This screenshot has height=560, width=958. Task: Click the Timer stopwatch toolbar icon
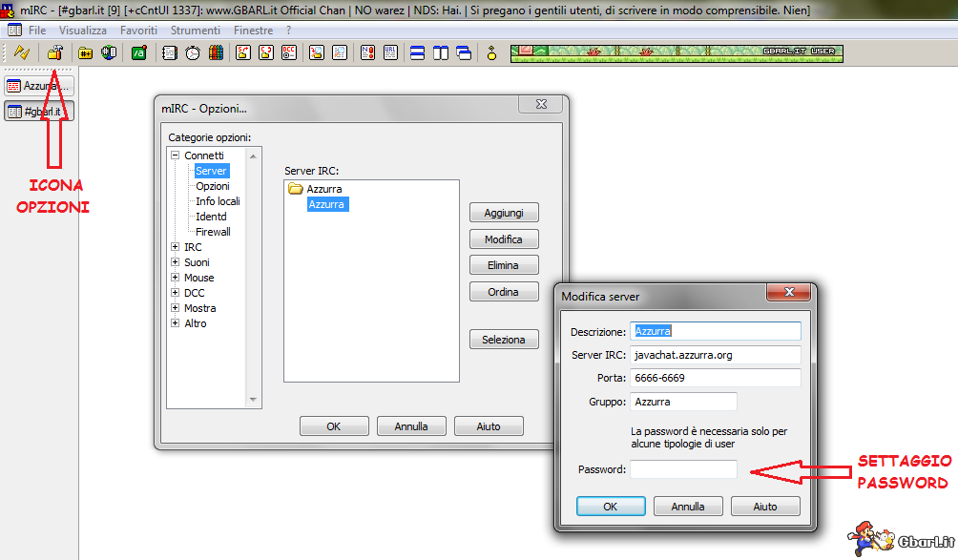pyautogui.click(x=193, y=53)
